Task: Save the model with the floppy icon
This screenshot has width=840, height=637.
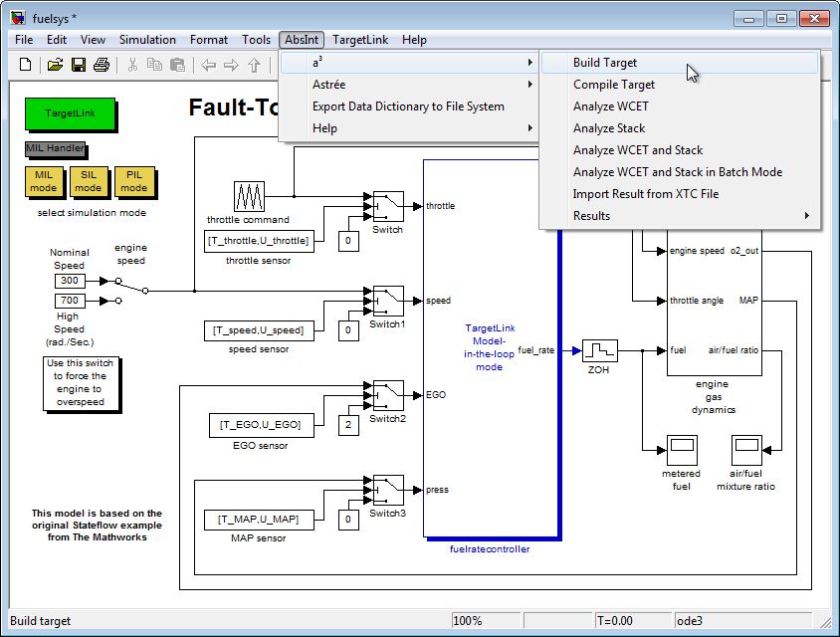Action: click(79, 65)
